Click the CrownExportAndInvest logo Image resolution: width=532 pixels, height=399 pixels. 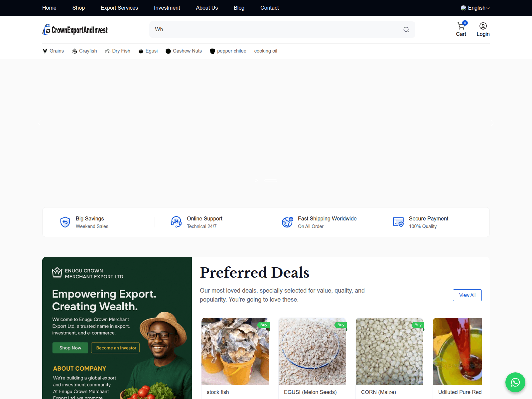coord(75,30)
